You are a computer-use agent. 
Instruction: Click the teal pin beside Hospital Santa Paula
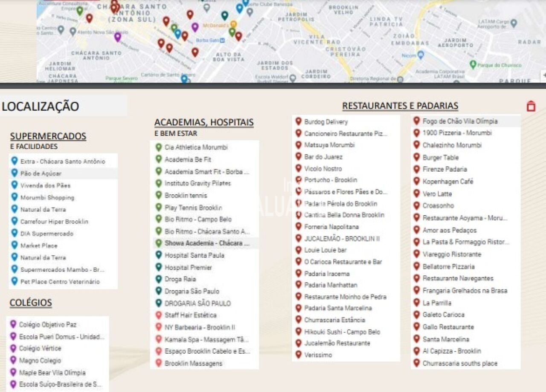tap(159, 255)
